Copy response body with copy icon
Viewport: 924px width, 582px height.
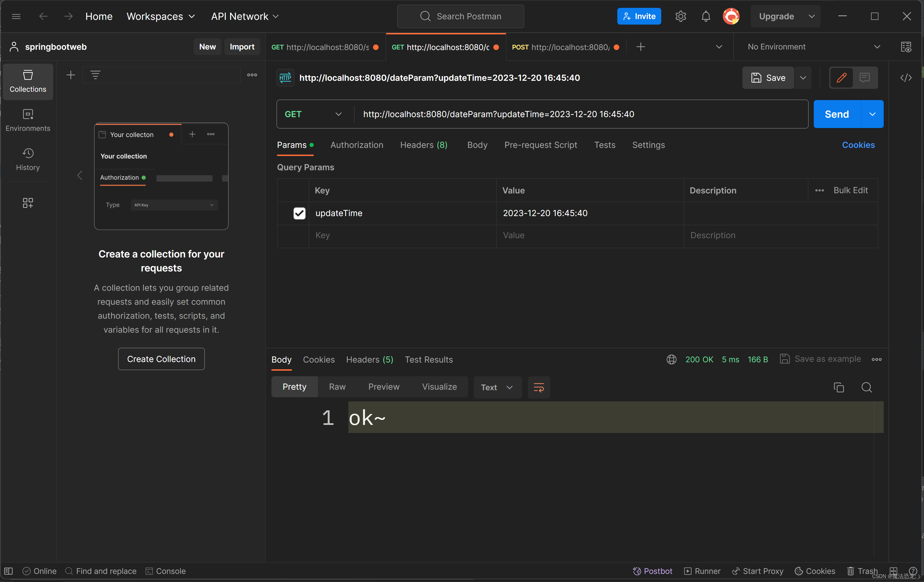[x=838, y=387]
